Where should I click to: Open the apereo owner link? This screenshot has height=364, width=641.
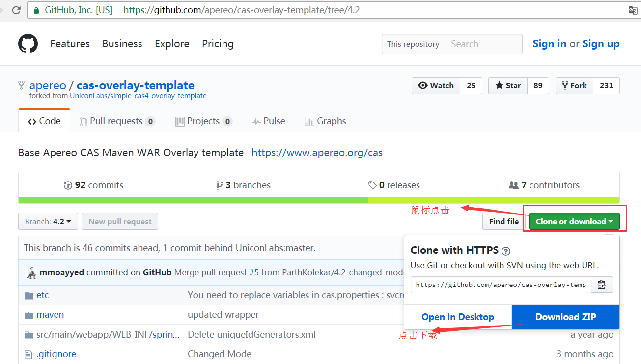48,85
